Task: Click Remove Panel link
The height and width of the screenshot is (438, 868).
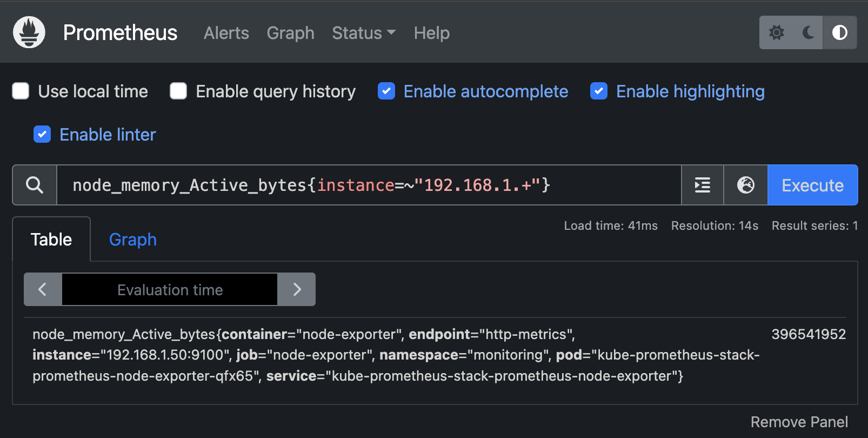Action: click(799, 422)
